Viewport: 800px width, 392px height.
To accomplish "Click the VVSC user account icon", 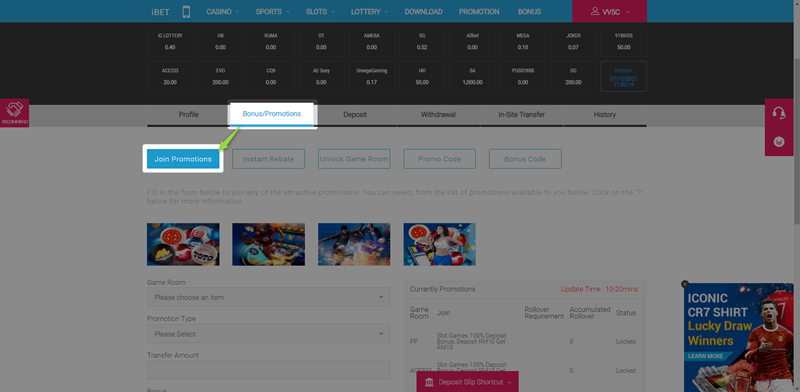I will pos(595,11).
